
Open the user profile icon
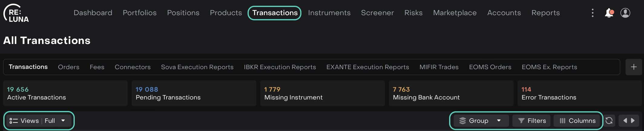(x=625, y=13)
